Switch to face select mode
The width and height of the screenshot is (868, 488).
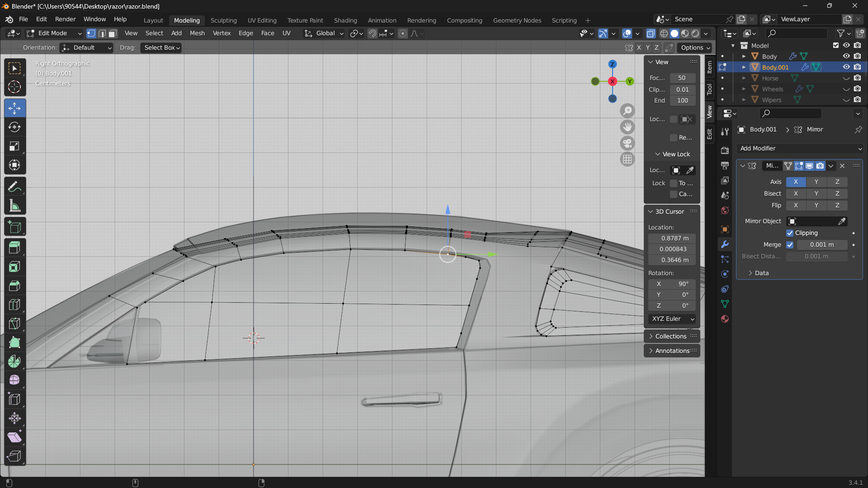point(113,33)
